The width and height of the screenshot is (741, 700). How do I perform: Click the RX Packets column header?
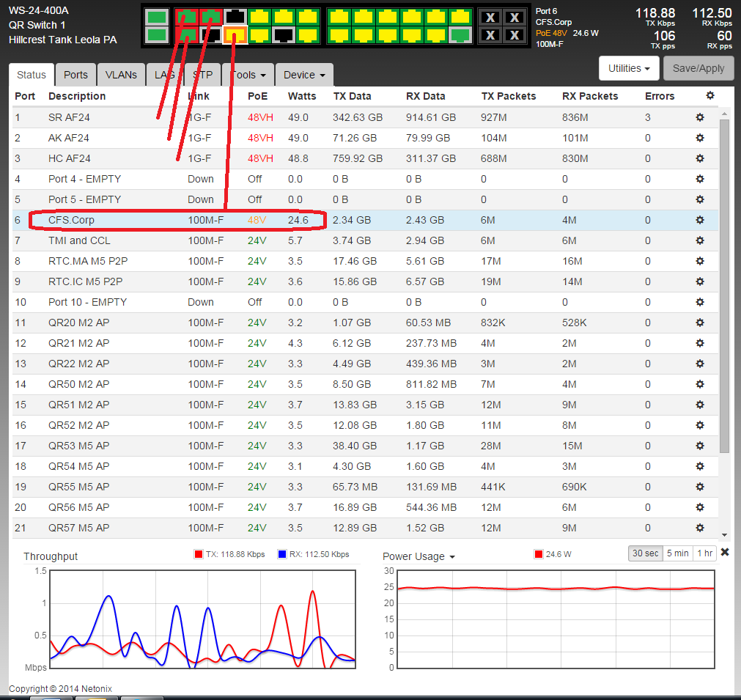pos(590,96)
